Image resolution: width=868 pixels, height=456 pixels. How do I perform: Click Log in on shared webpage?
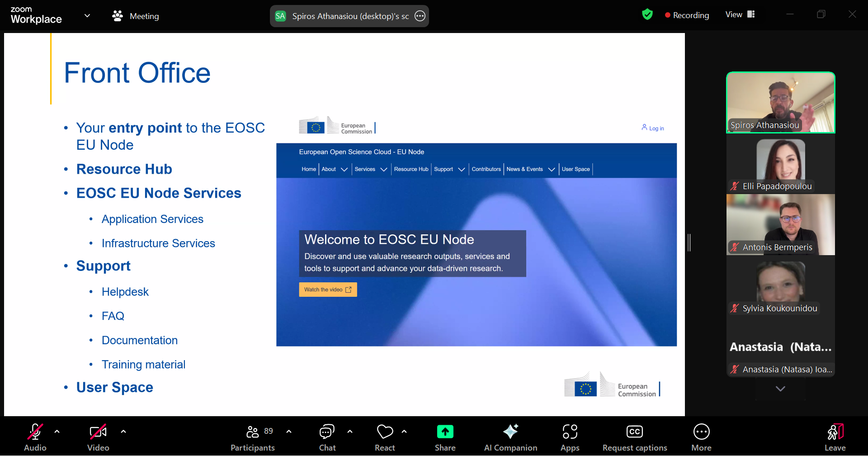(x=656, y=128)
